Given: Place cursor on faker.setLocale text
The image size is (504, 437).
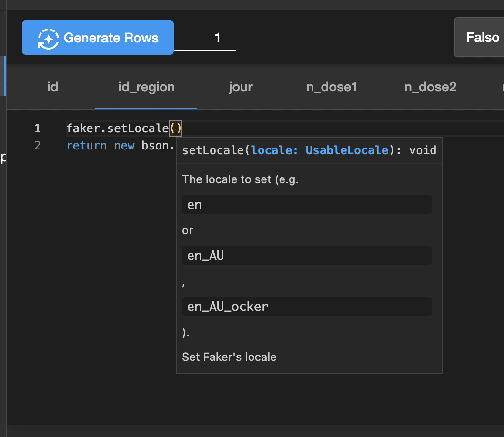Looking at the screenshot, I should 117,129.
